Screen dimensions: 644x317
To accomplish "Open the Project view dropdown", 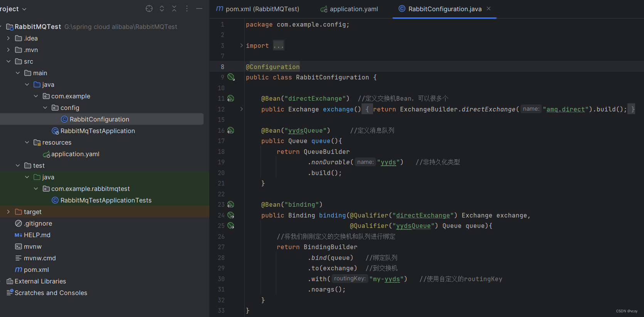I will [x=13, y=9].
